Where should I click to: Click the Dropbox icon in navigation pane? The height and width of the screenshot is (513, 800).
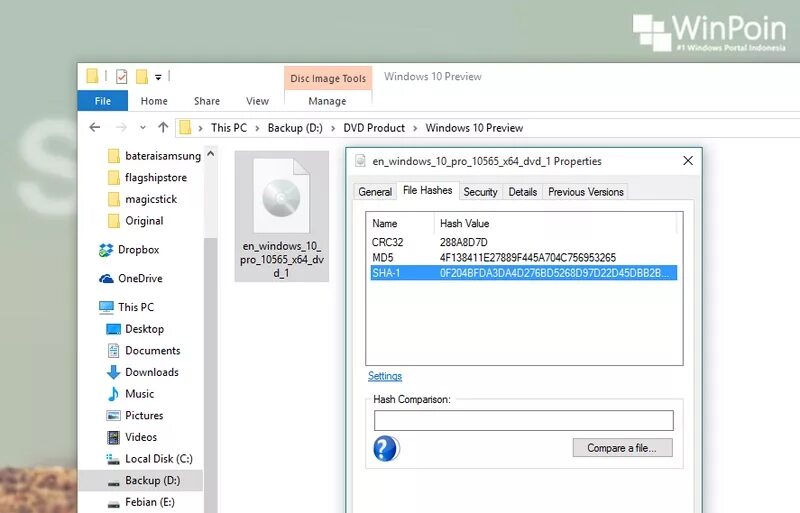[106, 250]
